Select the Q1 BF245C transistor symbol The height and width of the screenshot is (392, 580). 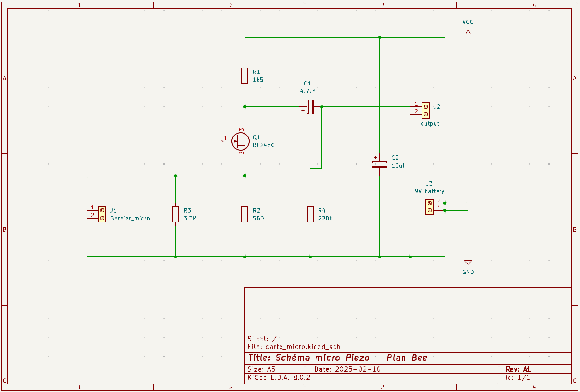(241, 141)
